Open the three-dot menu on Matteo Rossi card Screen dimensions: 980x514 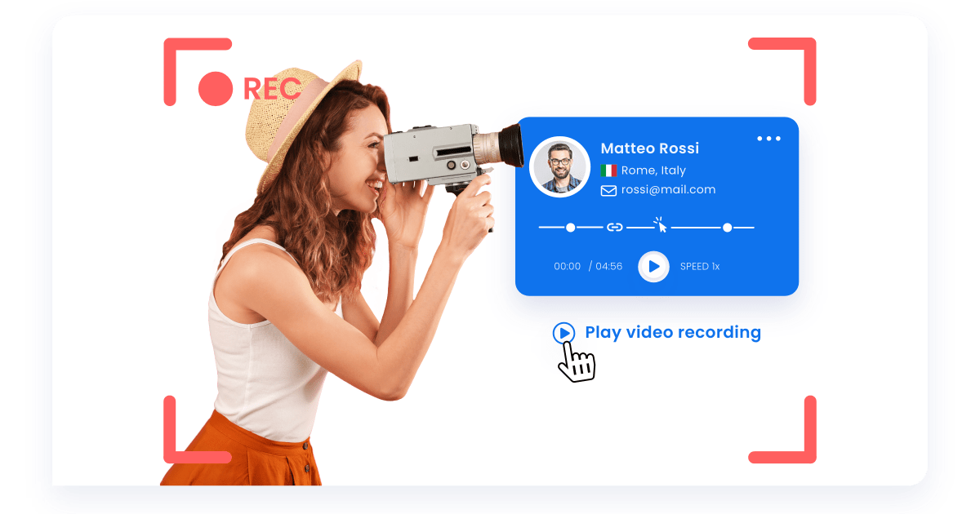(x=768, y=139)
